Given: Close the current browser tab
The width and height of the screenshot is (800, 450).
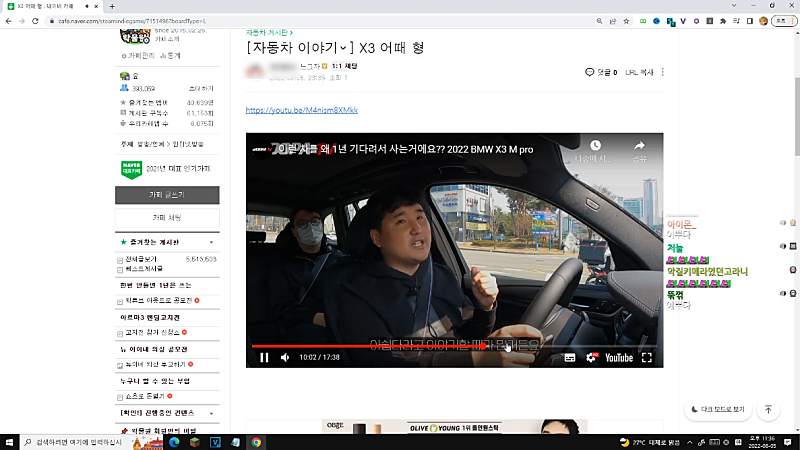Looking at the screenshot, I should point(96,7).
